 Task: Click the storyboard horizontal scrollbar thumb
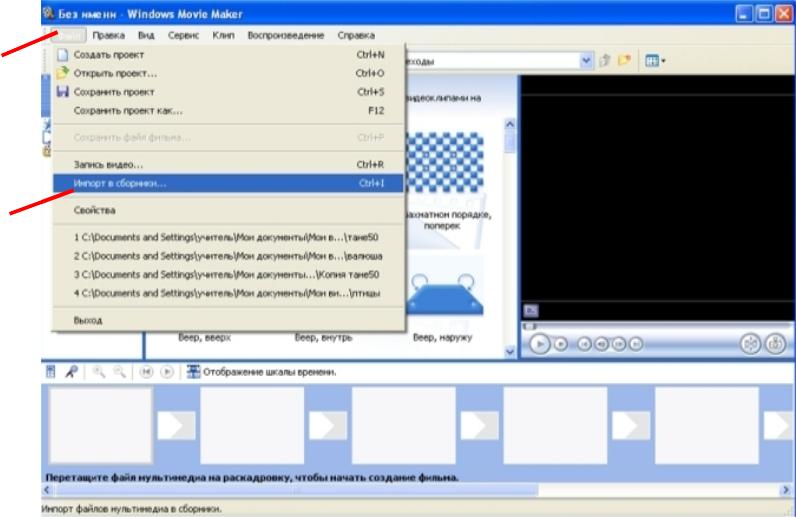tap(296, 490)
